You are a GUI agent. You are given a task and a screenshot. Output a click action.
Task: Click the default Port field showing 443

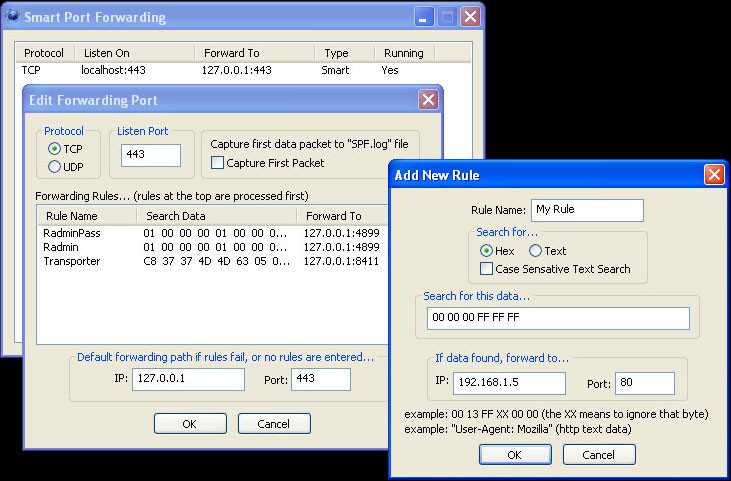pyautogui.click(x=321, y=379)
